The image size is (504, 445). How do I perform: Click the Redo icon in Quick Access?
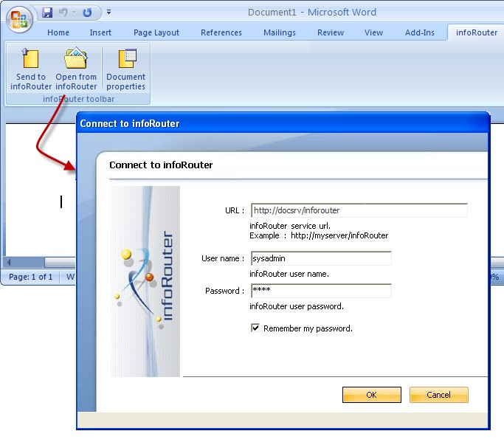[x=87, y=13]
